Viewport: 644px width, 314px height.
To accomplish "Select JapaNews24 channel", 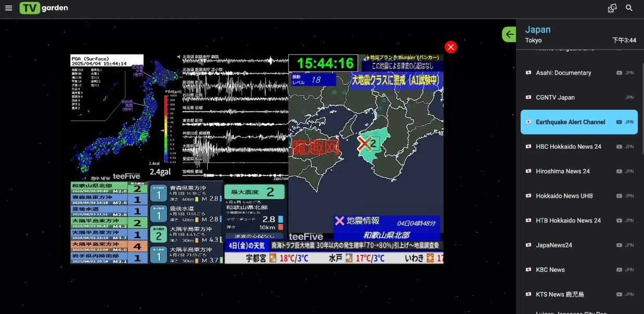I will (579, 245).
